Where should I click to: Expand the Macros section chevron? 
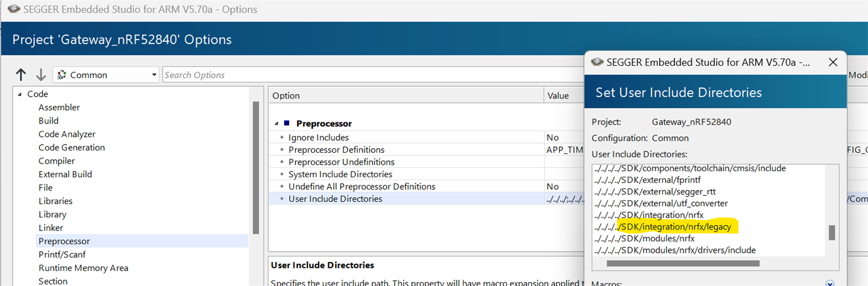tap(830, 283)
